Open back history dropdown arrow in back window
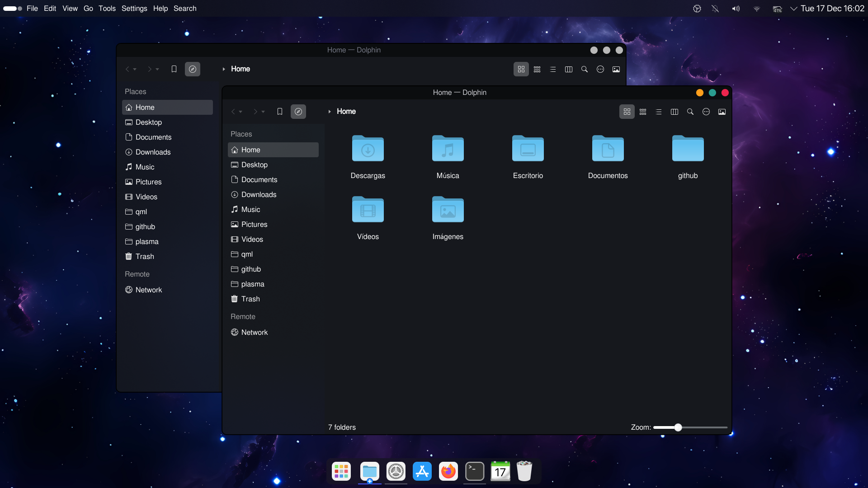 point(135,69)
